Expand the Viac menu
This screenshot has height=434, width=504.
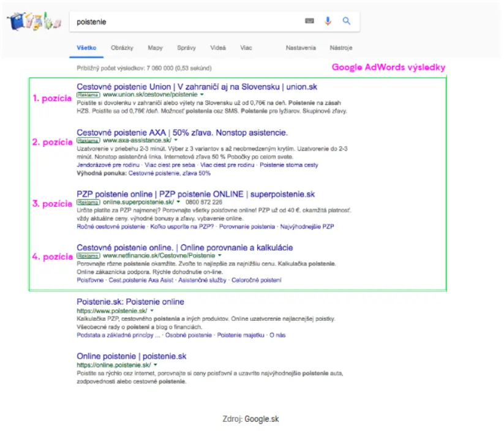coord(246,48)
